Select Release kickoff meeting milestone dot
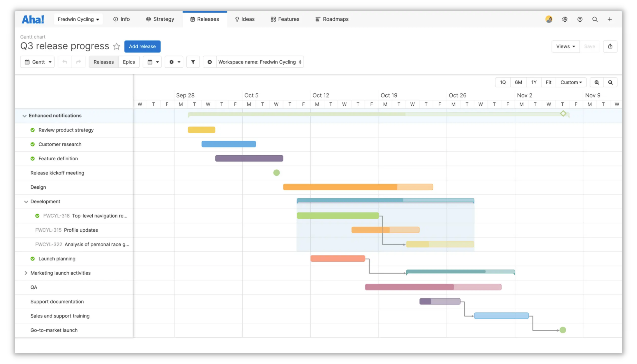This screenshot has width=637, height=364. tap(276, 173)
